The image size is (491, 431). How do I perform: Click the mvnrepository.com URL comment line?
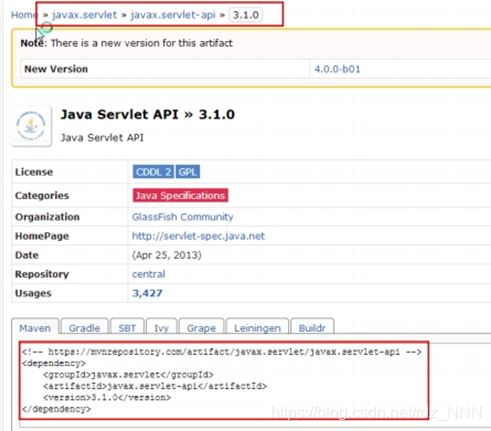pyautogui.click(x=222, y=352)
